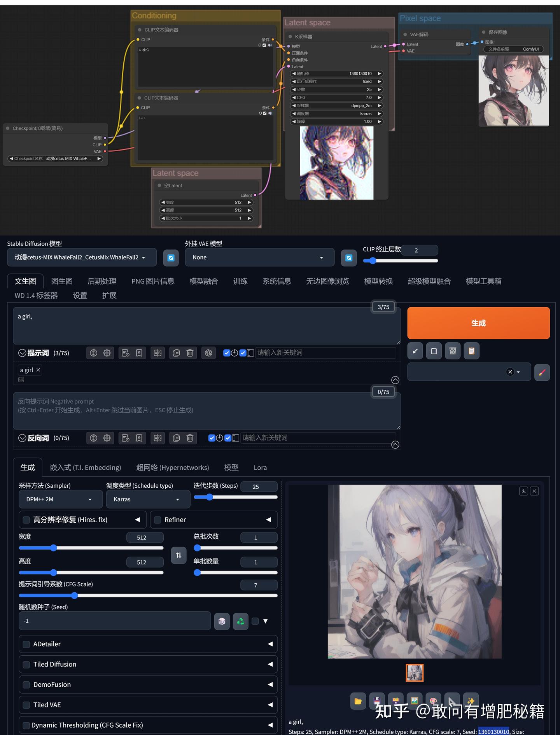Adjust the CLIP 终止层数 slider
560x735 pixels.
click(x=401, y=261)
